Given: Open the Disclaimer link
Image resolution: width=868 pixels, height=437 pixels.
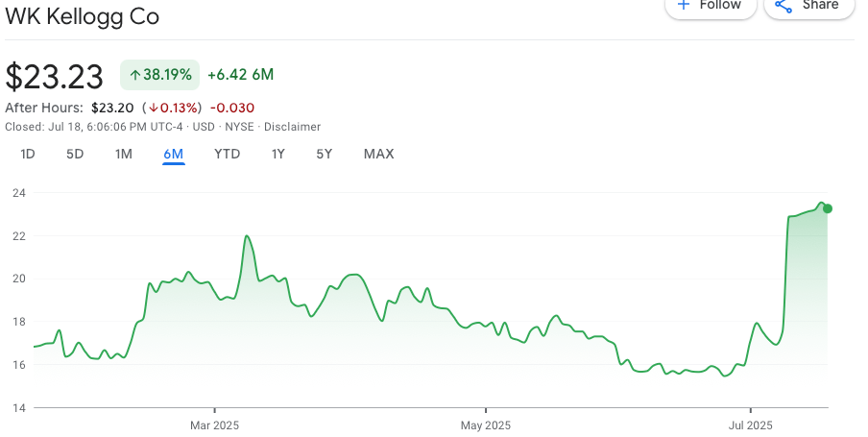Looking at the screenshot, I should click(x=292, y=127).
